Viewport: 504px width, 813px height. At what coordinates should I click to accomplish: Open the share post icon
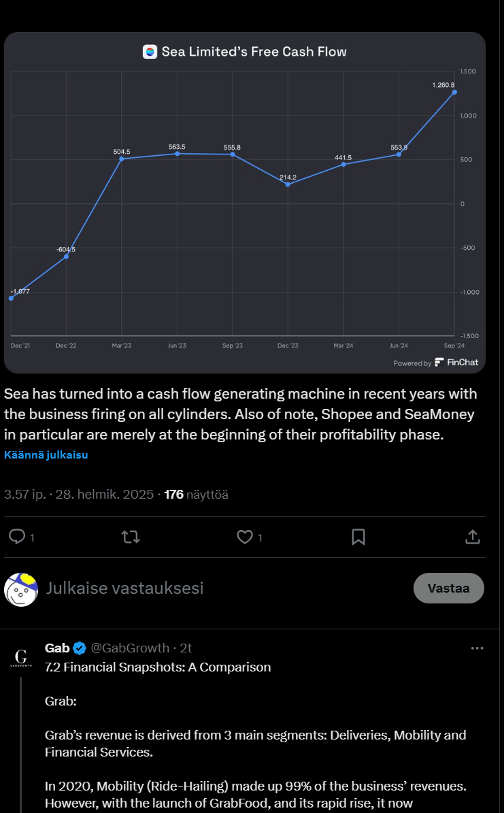click(x=473, y=537)
